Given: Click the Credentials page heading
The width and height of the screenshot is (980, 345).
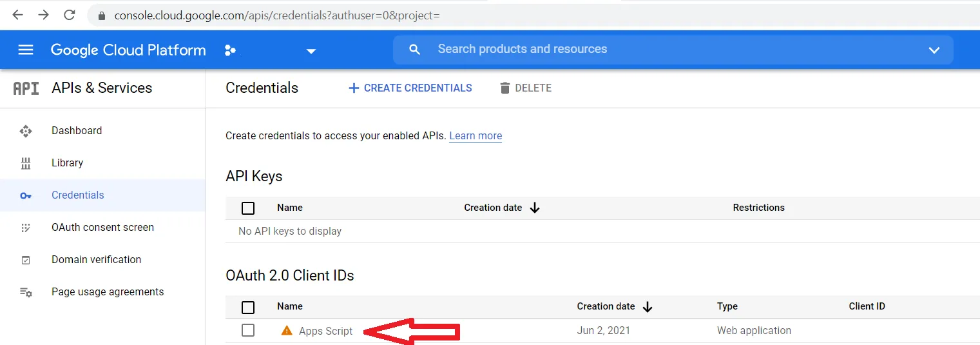Looking at the screenshot, I should (x=262, y=88).
